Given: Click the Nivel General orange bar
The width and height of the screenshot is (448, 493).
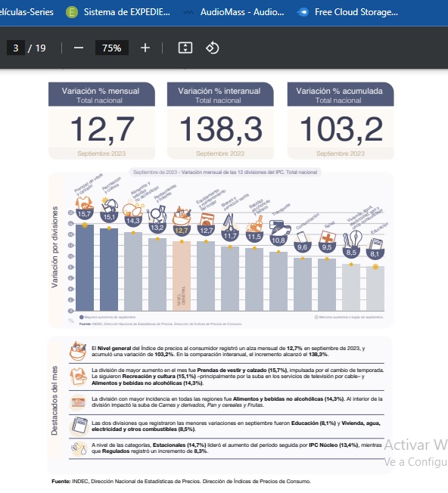Looking at the screenshot, I should [x=182, y=276].
